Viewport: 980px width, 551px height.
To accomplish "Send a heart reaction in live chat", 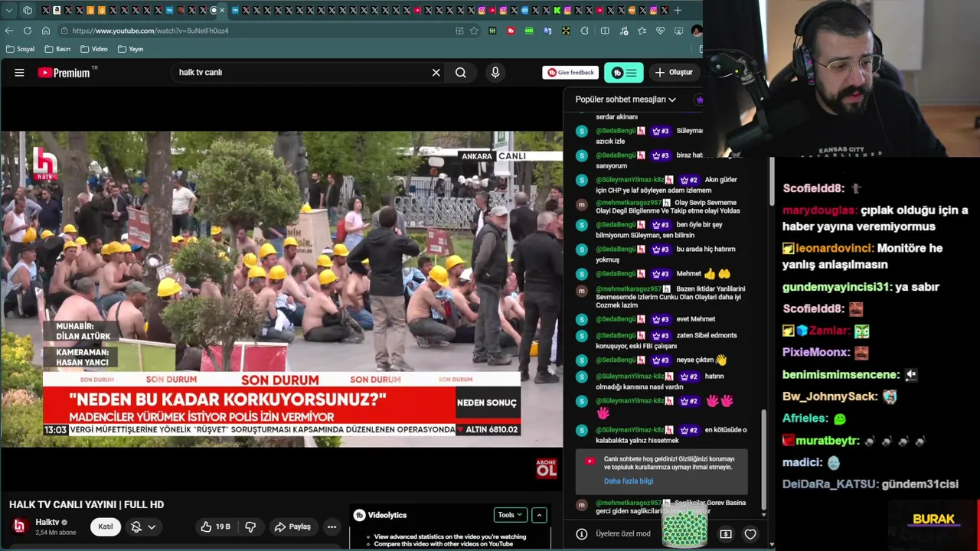I will click(750, 534).
